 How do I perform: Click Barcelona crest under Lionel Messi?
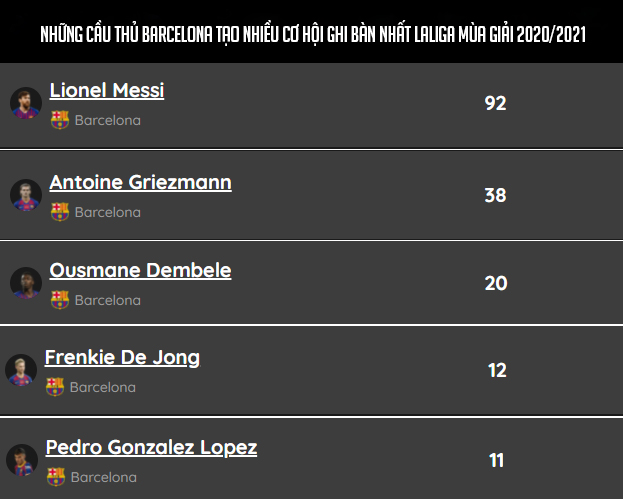coord(60,120)
